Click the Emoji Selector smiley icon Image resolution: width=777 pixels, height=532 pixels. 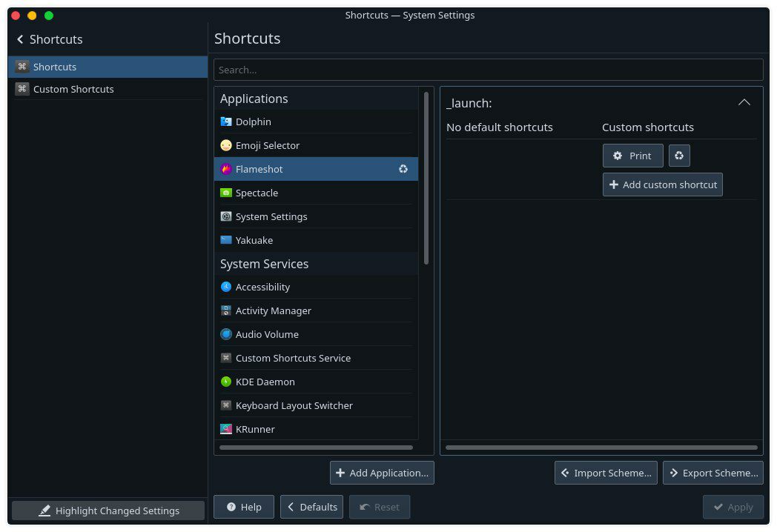226,145
